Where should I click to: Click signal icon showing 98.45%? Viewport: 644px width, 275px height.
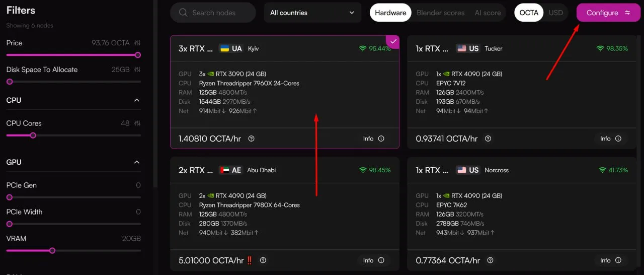pyautogui.click(x=362, y=170)
